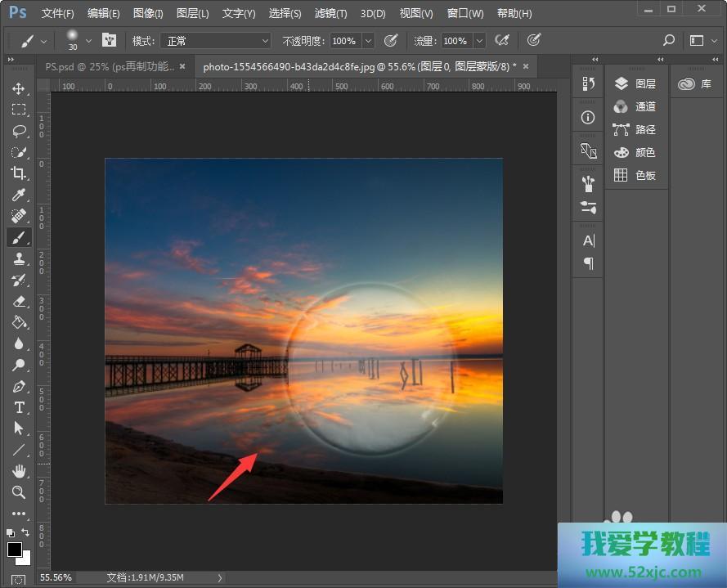Viewport: 727px width, 588px height.
Task: Enable airbrush-style build-up effect
Action: click(x=503, y=40)
